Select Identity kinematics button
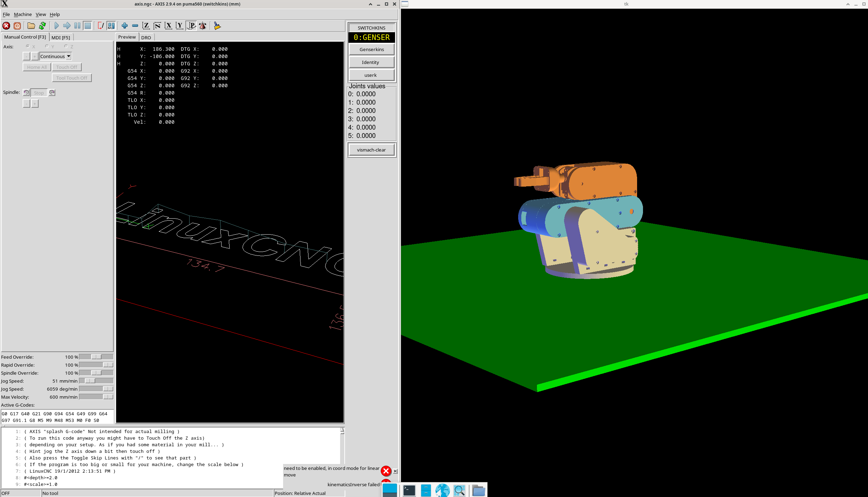This screenshot has height=497, width=868. (x=372, y=62)
